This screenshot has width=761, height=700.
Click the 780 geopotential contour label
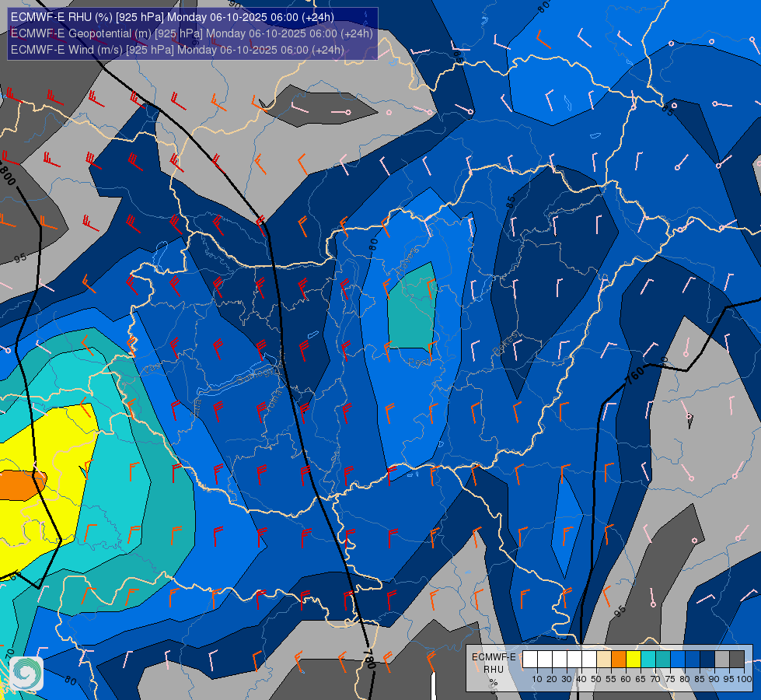[369, 658]
